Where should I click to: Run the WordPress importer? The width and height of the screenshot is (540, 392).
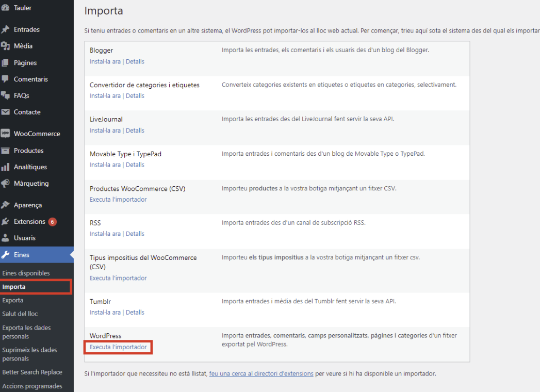[x=118, y=347]
